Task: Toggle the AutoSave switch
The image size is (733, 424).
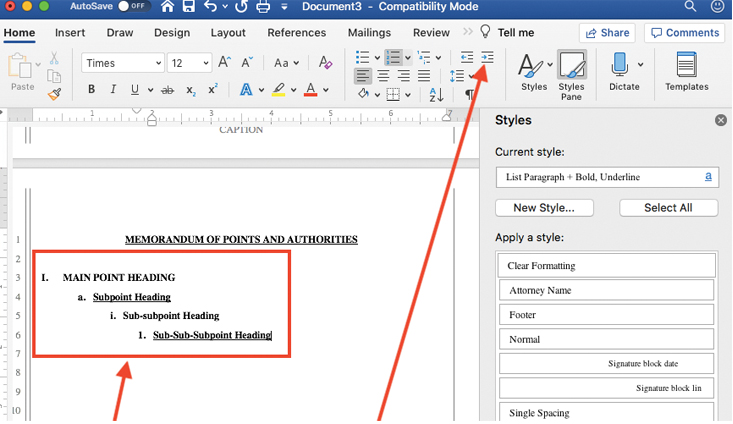Action: 133,7
